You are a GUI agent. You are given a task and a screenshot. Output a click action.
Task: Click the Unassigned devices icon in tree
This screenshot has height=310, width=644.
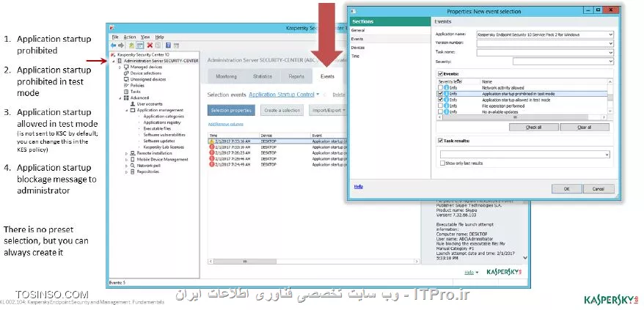pyautogui.click(x=126, y=79)
